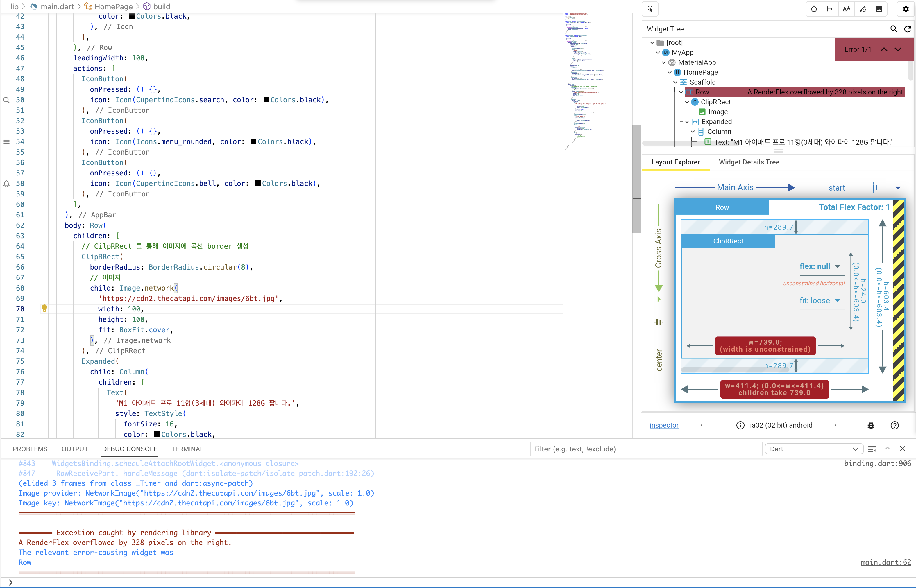Click the lightbulb quick-fix on line 70
The width and height of the screenshot is (916, 588).
(x=44, y=309)
